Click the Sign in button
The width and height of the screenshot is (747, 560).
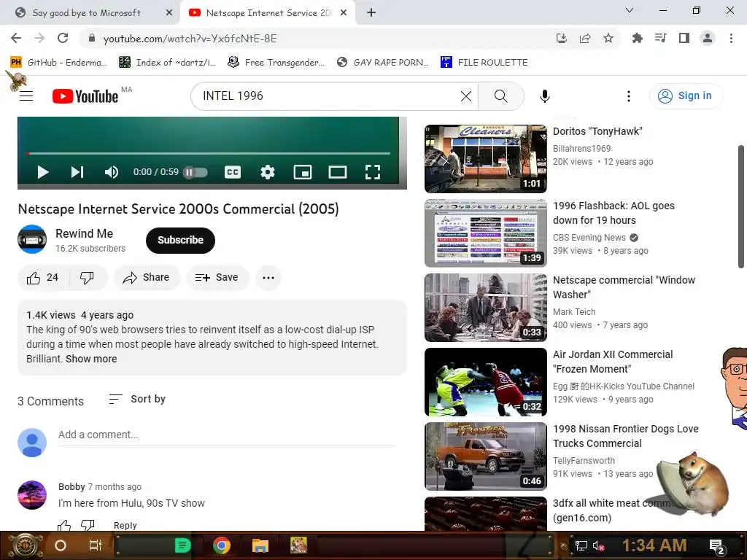coord(686,96)
